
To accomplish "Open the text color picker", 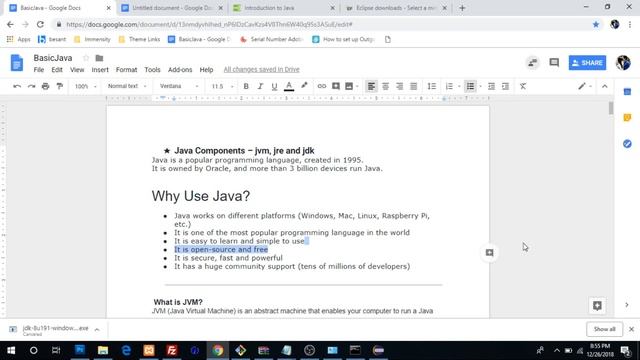I will 289,86.
